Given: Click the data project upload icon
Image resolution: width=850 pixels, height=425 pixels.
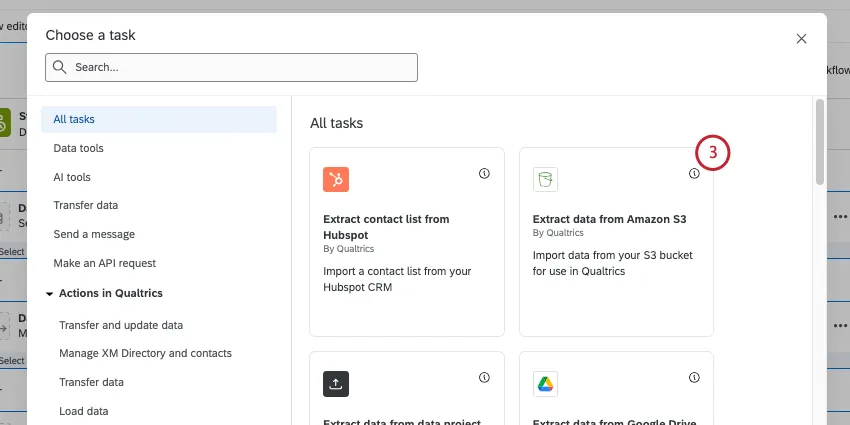Looking at the screenshot, I should (x=336, y=383).
